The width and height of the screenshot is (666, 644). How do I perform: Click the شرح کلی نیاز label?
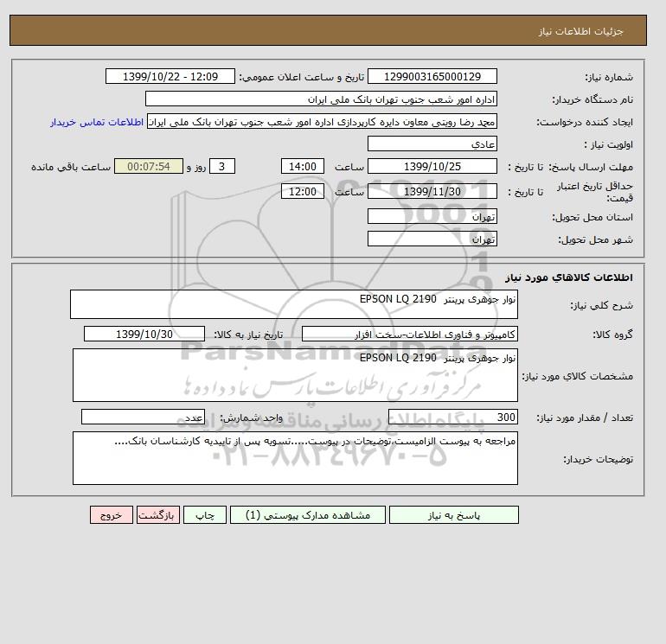(601, 305)
